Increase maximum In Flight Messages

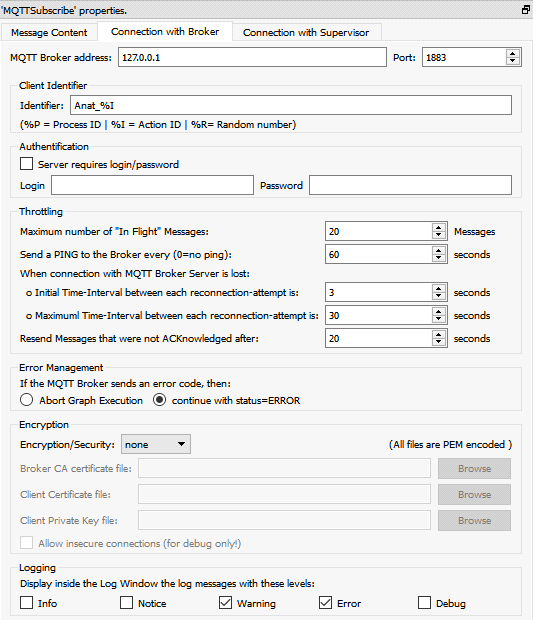point(439,228)
